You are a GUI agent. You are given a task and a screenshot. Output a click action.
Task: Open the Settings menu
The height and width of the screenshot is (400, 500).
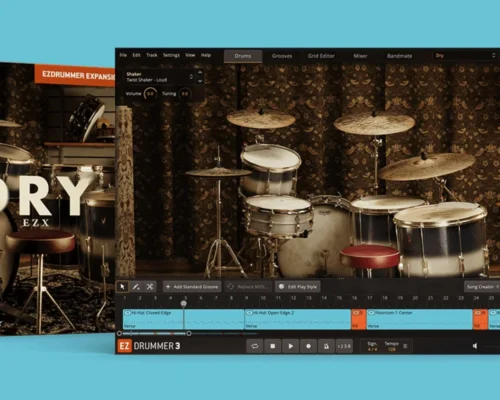coord(171,55)
